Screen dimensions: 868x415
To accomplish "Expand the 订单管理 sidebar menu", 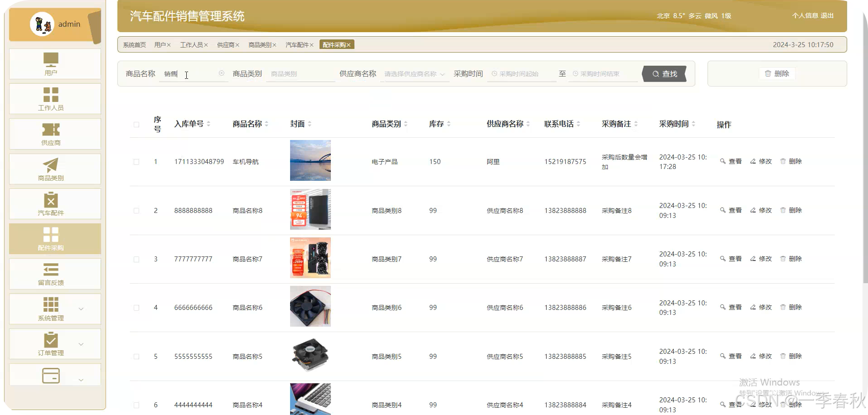I will [52, 344].
